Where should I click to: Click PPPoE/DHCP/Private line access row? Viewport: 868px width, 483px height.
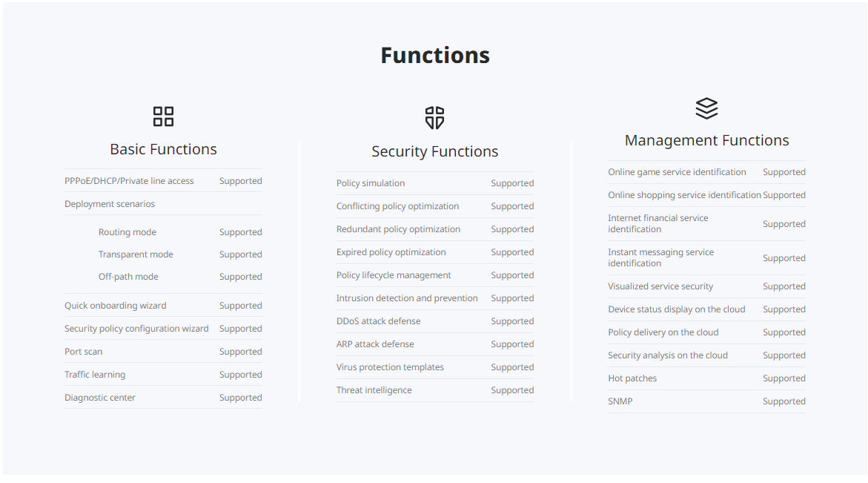click(129, 181)
